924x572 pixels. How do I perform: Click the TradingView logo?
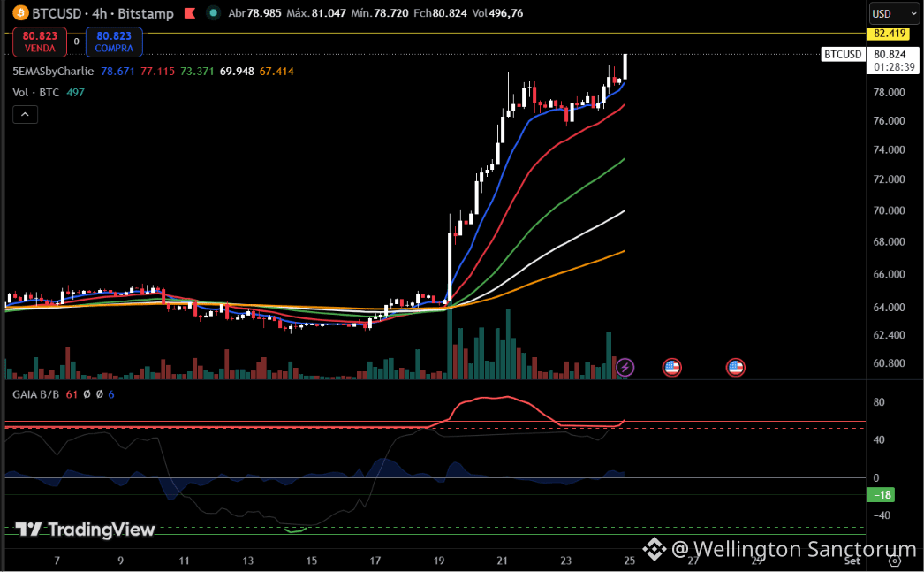tap(85, 530)
